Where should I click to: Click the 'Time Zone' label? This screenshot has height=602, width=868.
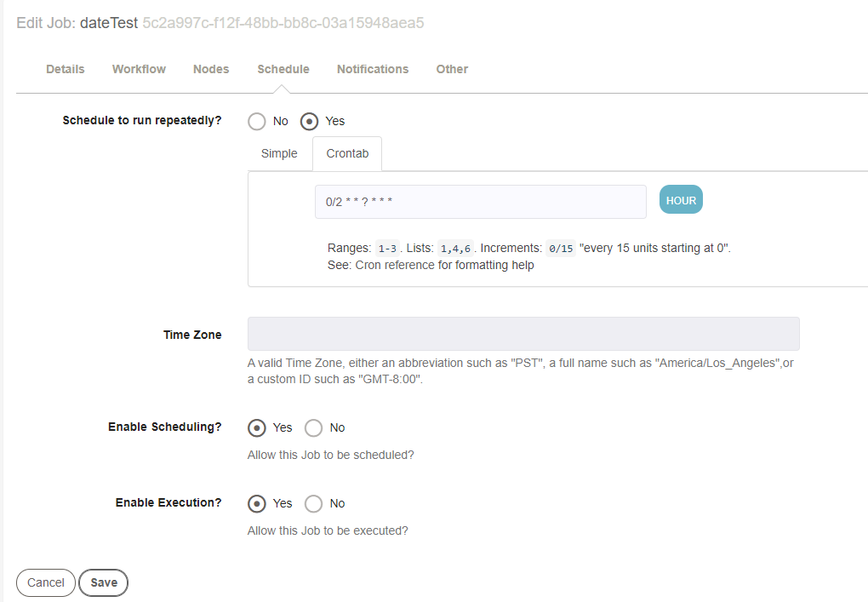pos(192,335)
